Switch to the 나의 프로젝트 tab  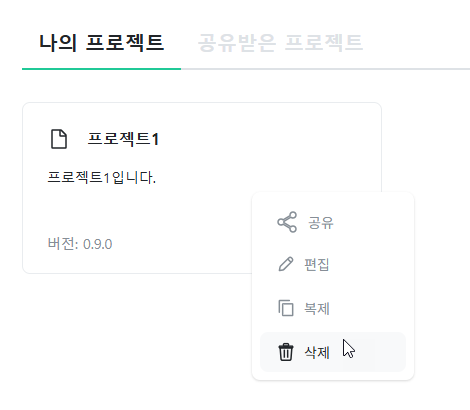point(101,43)
